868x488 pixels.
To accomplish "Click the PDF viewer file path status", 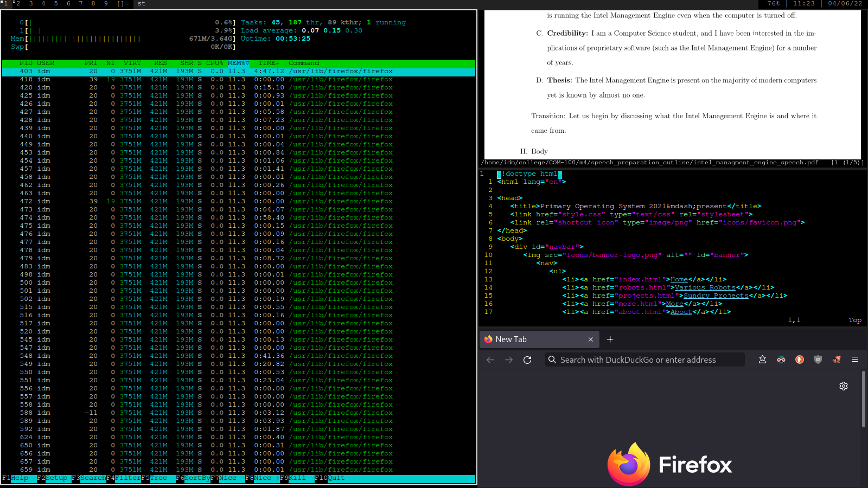I will 650,163.
